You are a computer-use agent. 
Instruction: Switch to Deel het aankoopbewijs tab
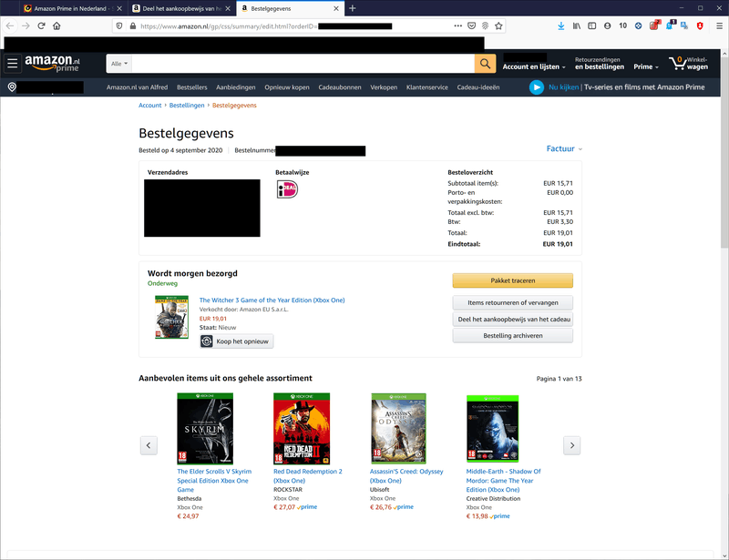(181, 8)
